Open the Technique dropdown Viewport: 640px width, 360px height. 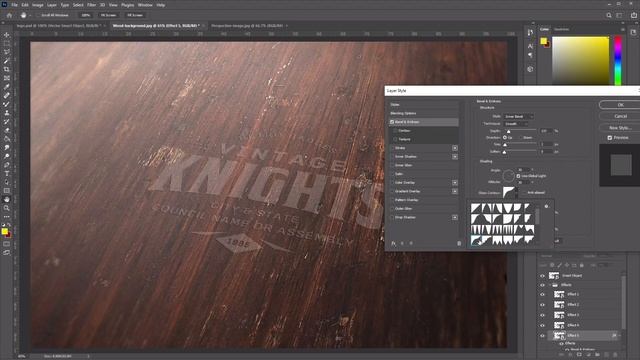click(516, 124)
